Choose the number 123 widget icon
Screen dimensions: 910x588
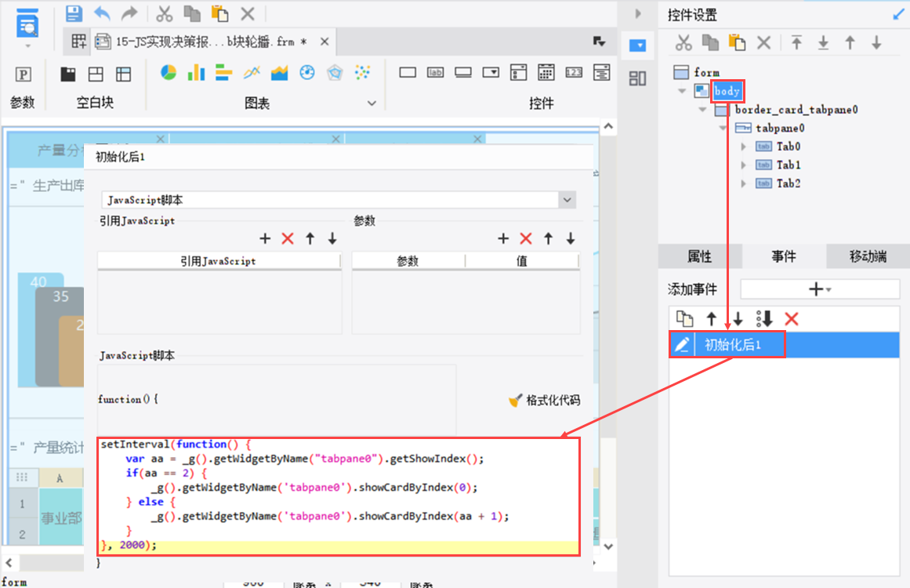click(x=574, y=73)
